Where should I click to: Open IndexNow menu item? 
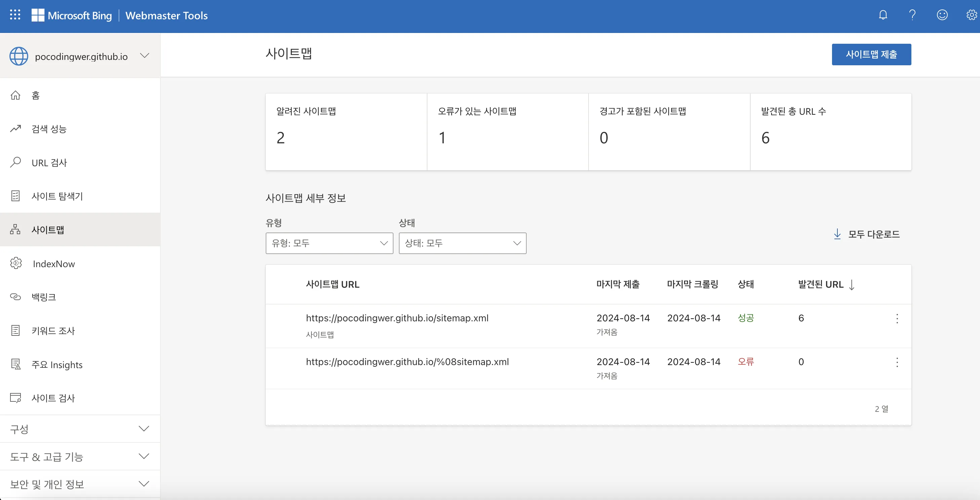coord(80,263)
